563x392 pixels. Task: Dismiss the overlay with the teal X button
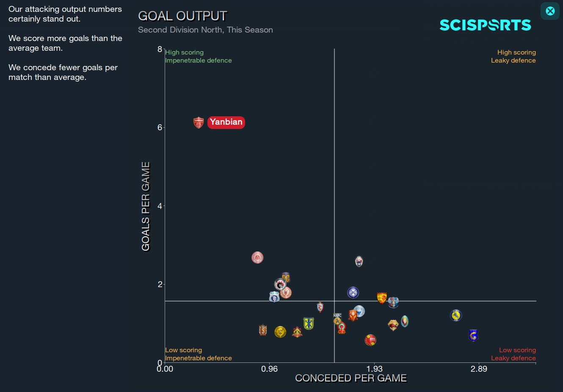549,11
